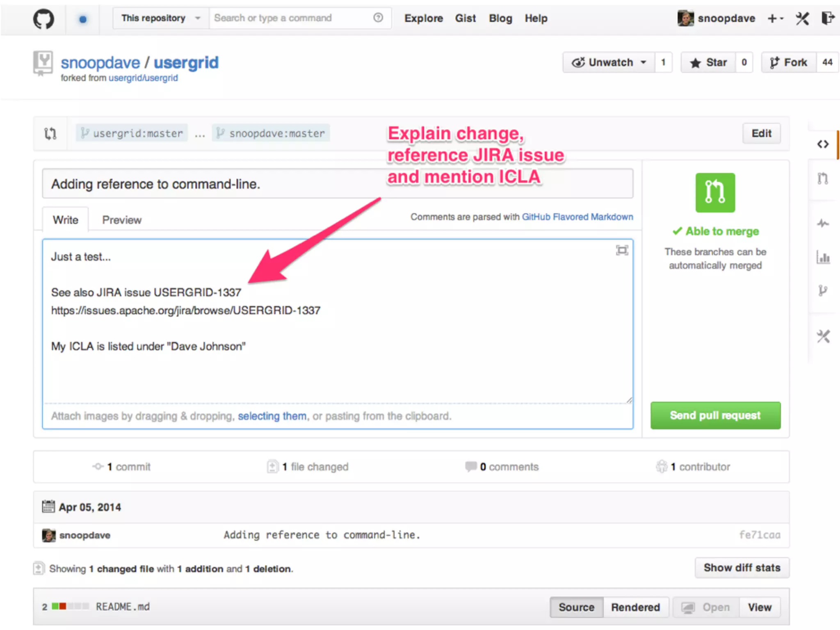Toggle zen fullscreen mode in comment box
The width and height of the screenshot is (840, 630).
[x=622, y=250]
